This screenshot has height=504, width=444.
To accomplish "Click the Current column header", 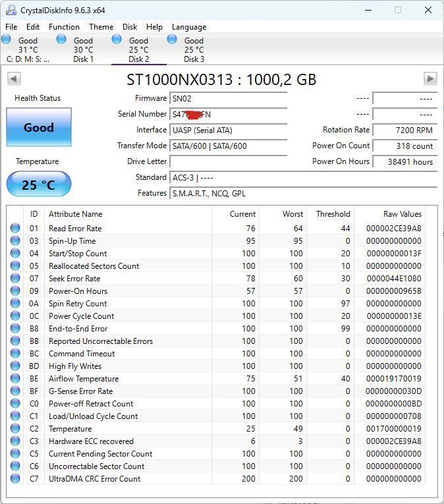I will (235, 214).
